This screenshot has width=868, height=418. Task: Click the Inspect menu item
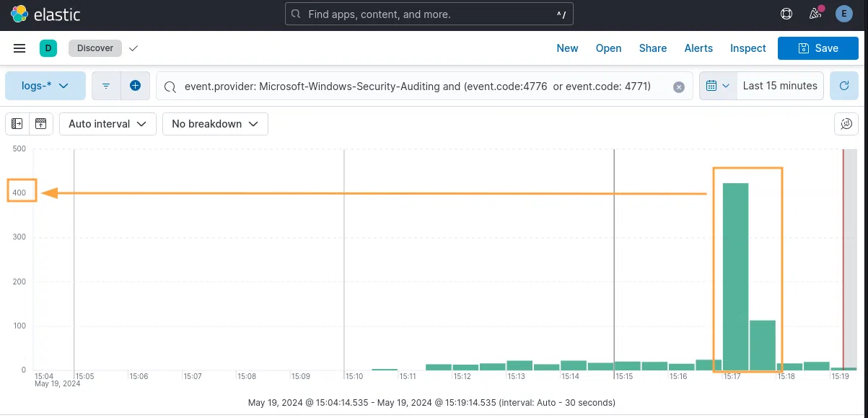point(748,48)
